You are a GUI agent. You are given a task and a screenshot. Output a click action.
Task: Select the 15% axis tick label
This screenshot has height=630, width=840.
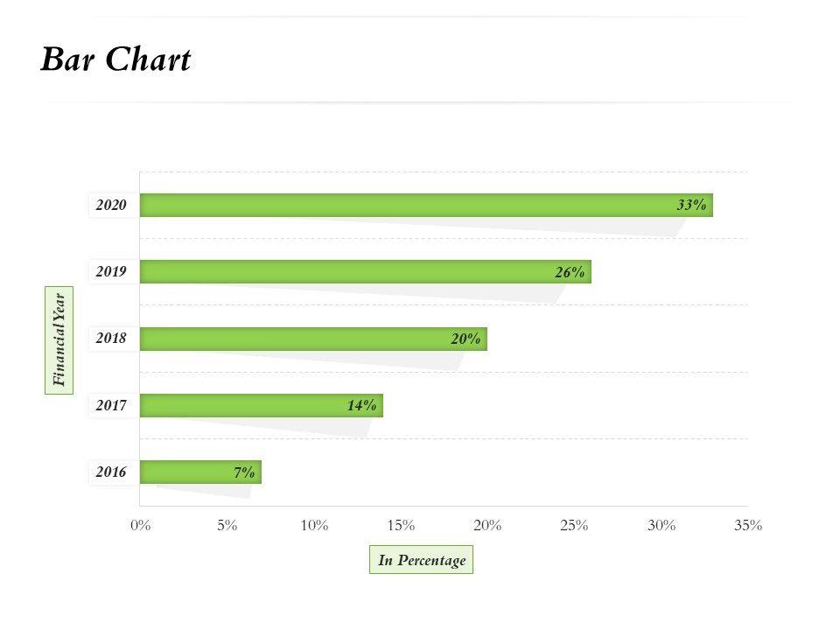[x=401, y=525]
